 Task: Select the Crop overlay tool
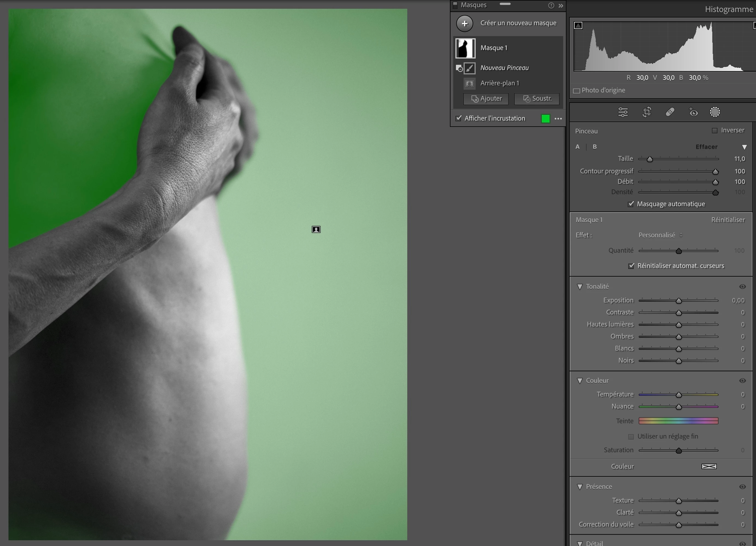[647, 112]
